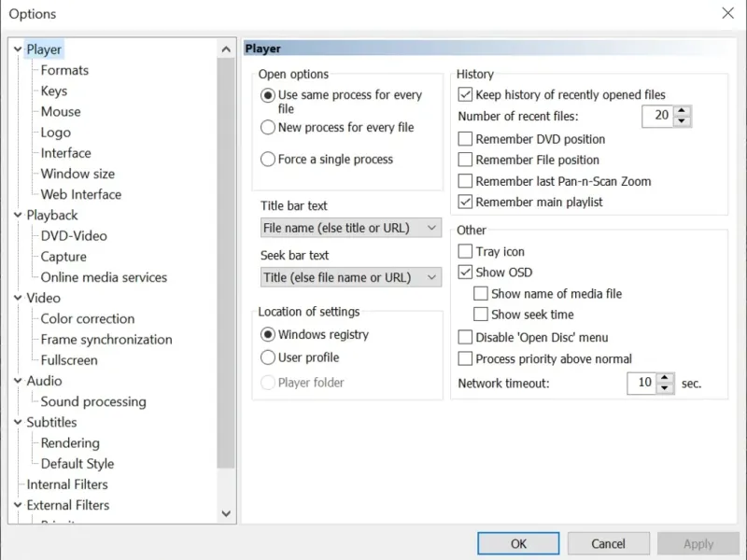The height and width of the screenshot is (560, 747).
Task: Increase number of recent files stepper
Action: click(682, 111)
